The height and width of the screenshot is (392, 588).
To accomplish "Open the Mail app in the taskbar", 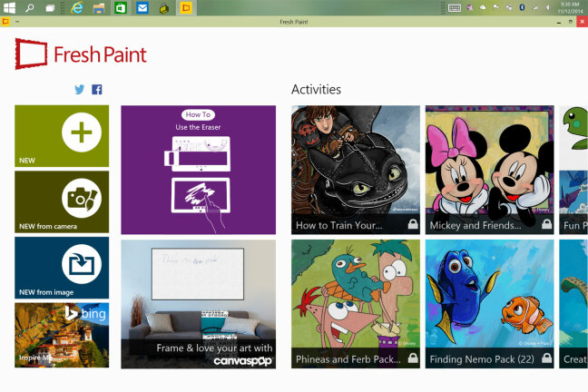I will click(x=142, y=8).
